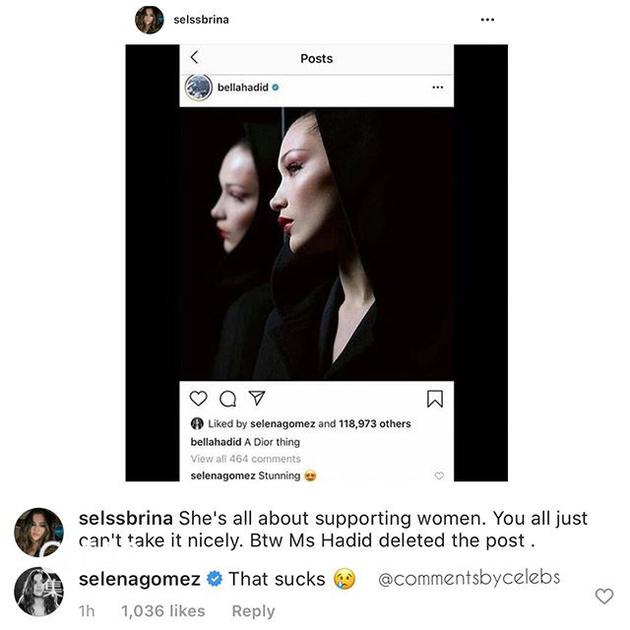Like the Bella Hadid post with heart icon
The height and width of the screenshot is (630, 630).
(198, 398)
